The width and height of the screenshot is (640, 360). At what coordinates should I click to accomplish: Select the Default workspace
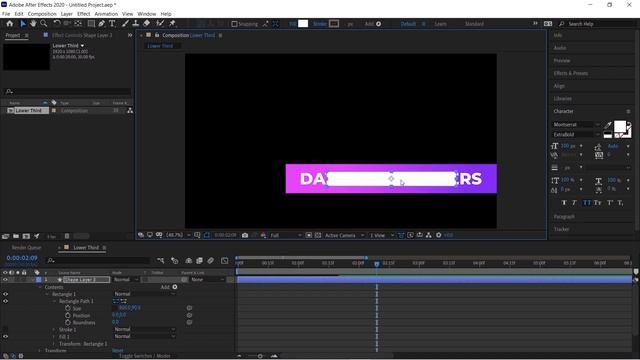click(408, 24)
